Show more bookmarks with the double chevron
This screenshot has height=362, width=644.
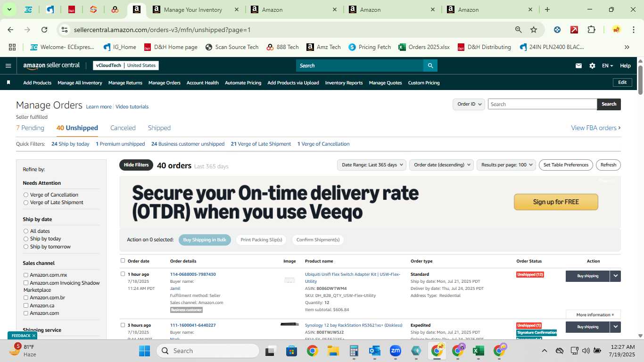pos(627,47)
